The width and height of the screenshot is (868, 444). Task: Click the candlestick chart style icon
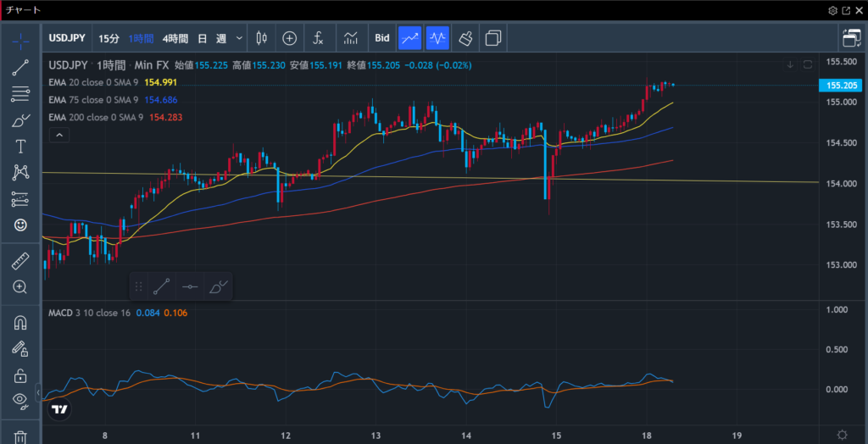pos(260,38)
